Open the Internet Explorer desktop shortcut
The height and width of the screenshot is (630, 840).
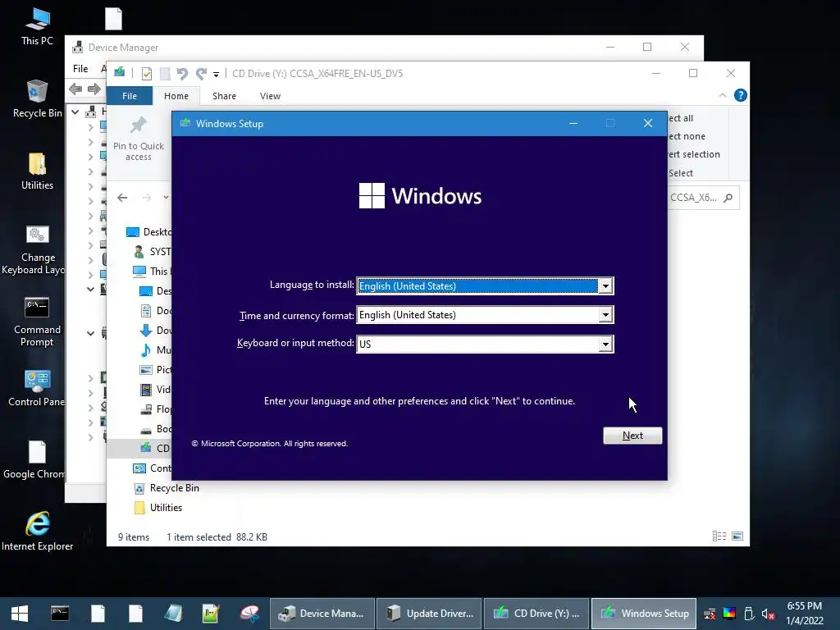pyautogui.click(x=38, y=531)
